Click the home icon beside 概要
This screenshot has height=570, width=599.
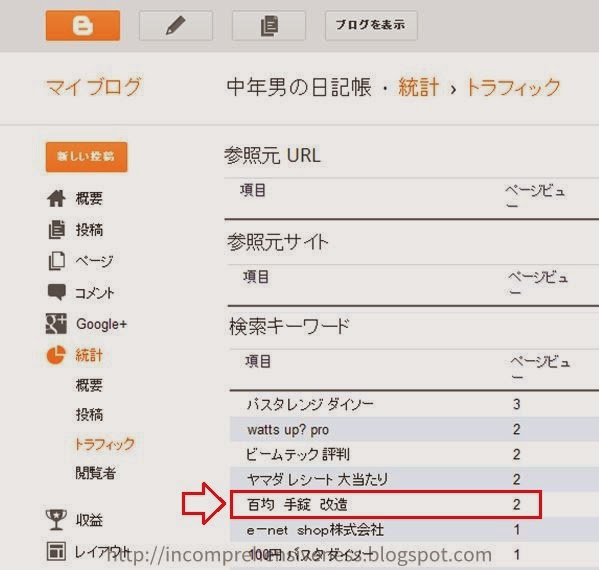(56, 198)
